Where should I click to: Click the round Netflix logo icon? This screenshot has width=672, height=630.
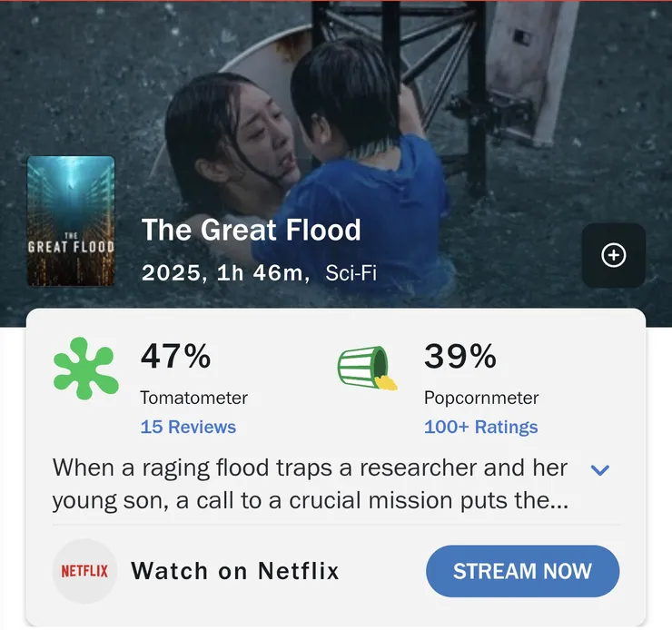click(84, 571)
